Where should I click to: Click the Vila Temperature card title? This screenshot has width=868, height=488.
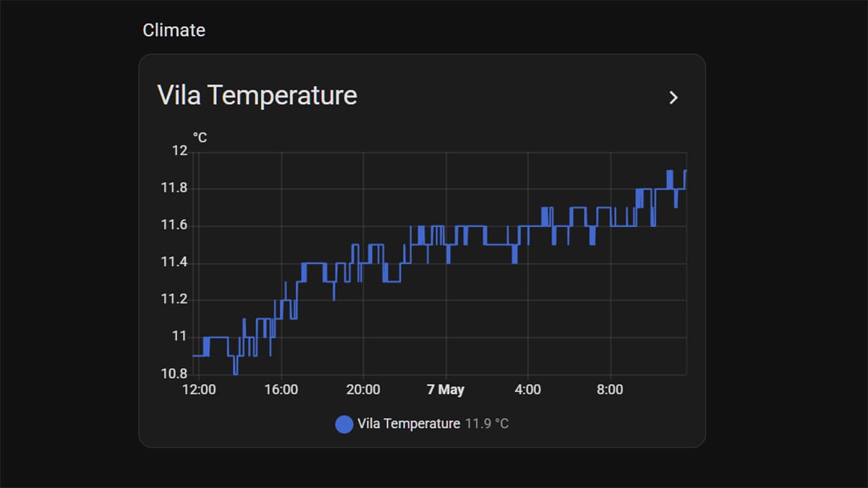[257, 95]
